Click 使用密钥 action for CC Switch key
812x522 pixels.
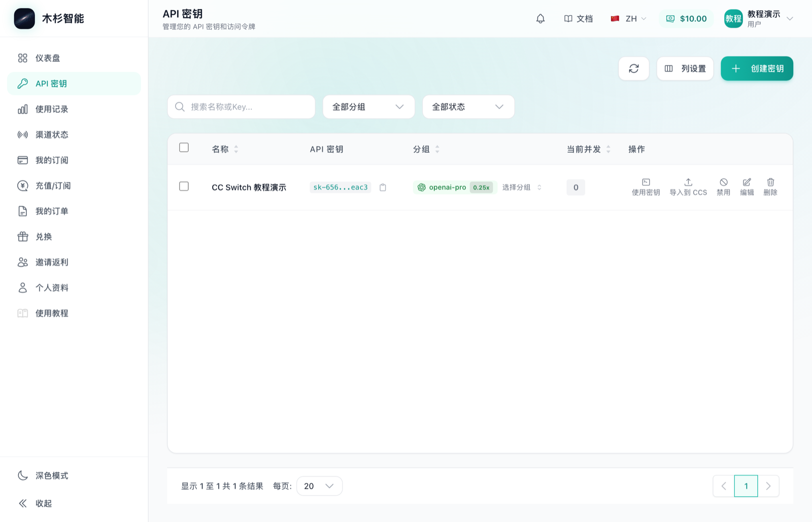tap(646, 187)
